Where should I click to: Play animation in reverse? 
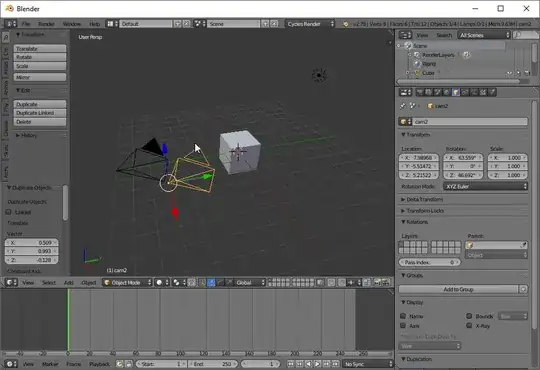(309, 364)
